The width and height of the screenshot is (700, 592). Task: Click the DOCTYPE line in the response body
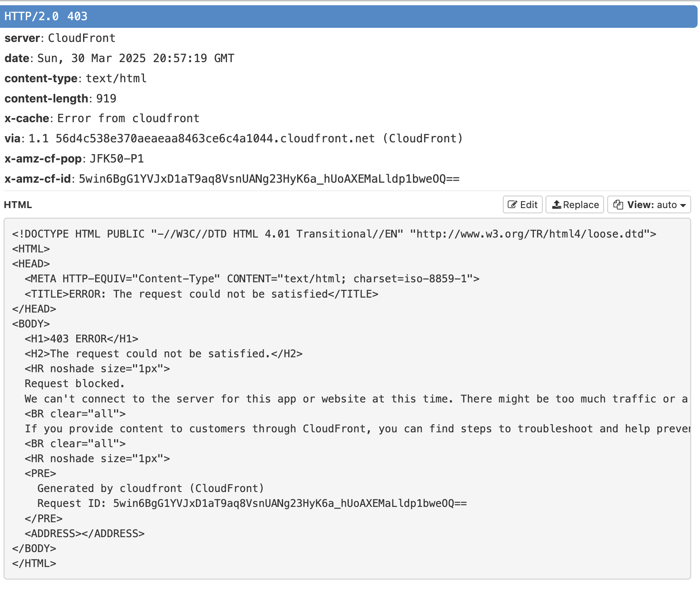point(334,234)
